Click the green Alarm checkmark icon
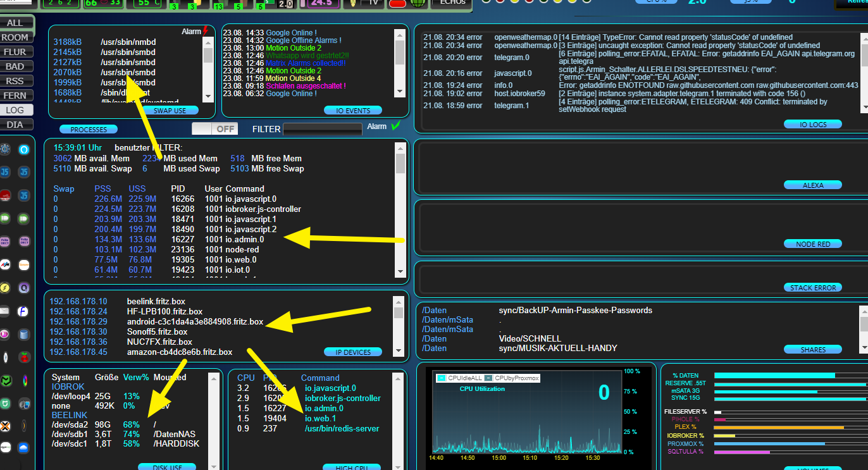This screenshot has width=868, height=470. (395, 126)
